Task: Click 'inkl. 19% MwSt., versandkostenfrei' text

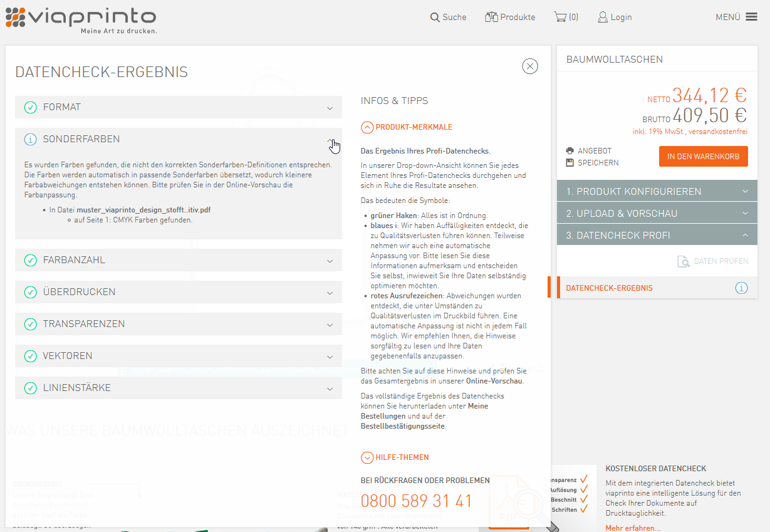Action: pos(690,132)
